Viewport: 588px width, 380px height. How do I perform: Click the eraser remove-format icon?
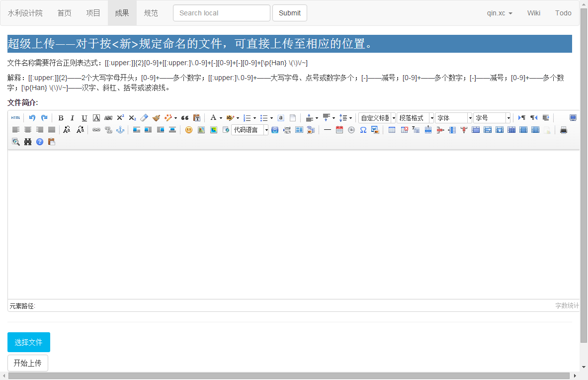click(144, 118)
